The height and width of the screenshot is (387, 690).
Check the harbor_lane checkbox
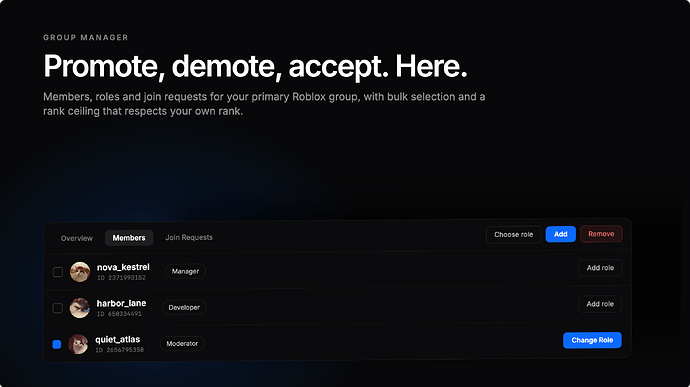click(x=58, y=308)
